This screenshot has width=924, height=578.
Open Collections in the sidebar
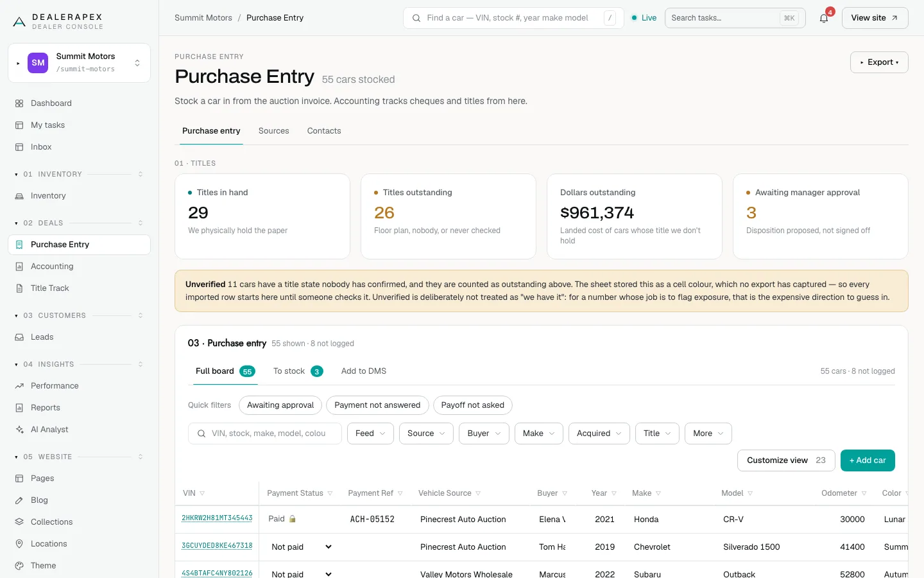(x=79, y=522)
